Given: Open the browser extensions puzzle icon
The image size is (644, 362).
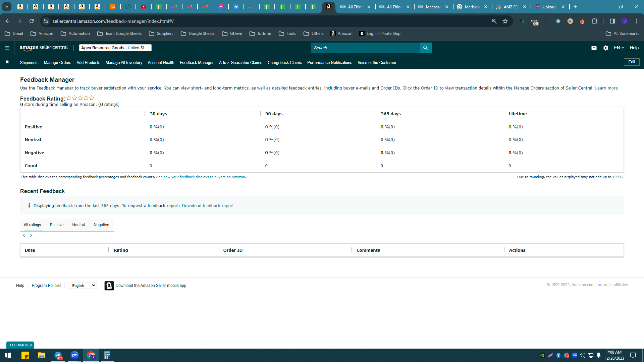Looking at the screenshot, I should (594, 21).
